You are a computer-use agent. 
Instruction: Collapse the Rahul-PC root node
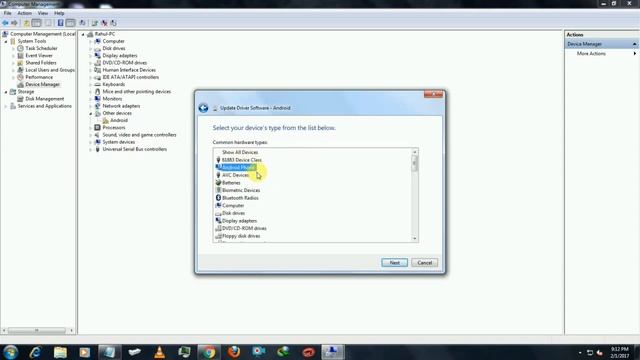point(83,34)
